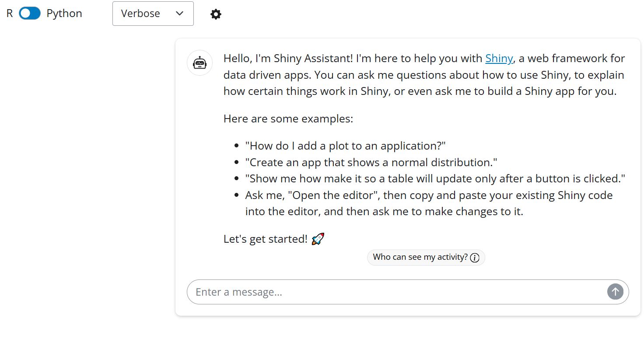This screenshot has width=644, height=356.
Task: Open the Verbose dropdown menu
Action: pos(153,14)
